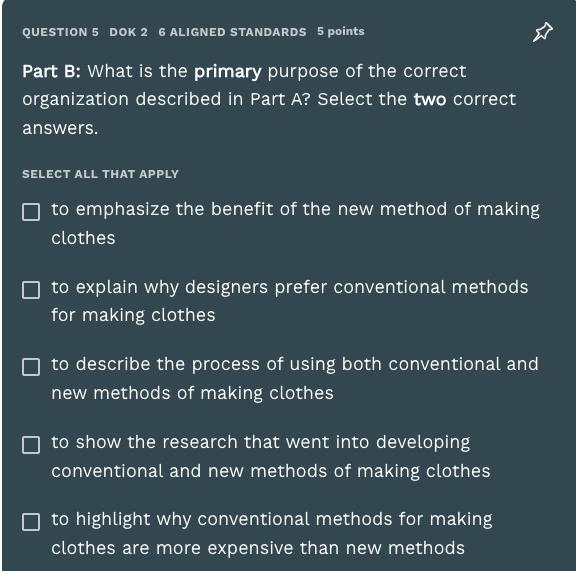
Task: Enable the checkbox about showing the research
Action: click(31, 445)
